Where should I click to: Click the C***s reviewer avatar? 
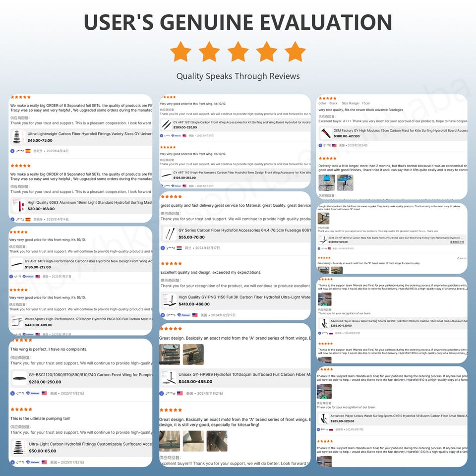pyautogui.click(x=163, y=315)
